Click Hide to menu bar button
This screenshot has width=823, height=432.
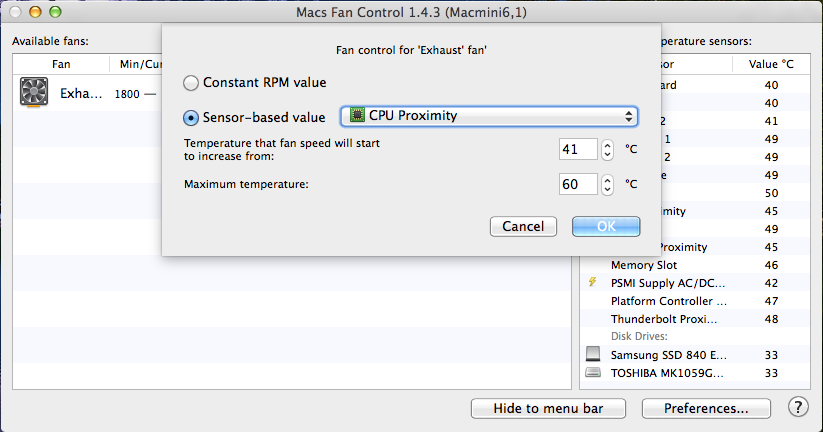click(x=548, y=408)
